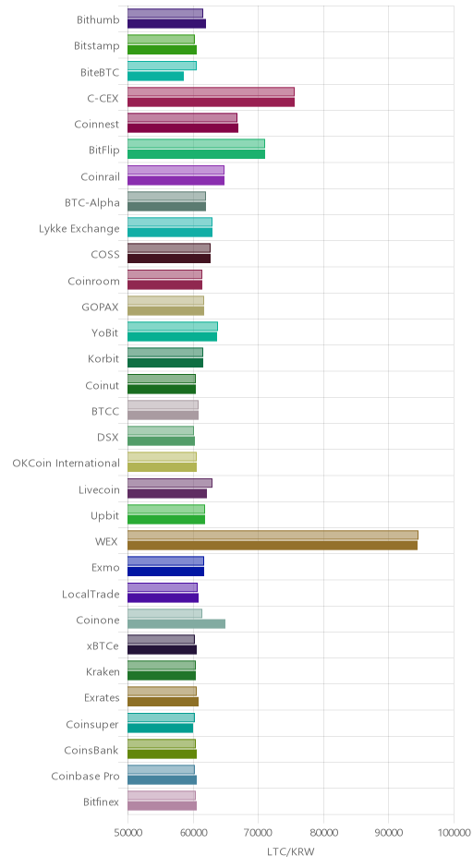Screen dimensions: 473x868
Task: Click the Lykke Exchange label
Action: (79, 229)
